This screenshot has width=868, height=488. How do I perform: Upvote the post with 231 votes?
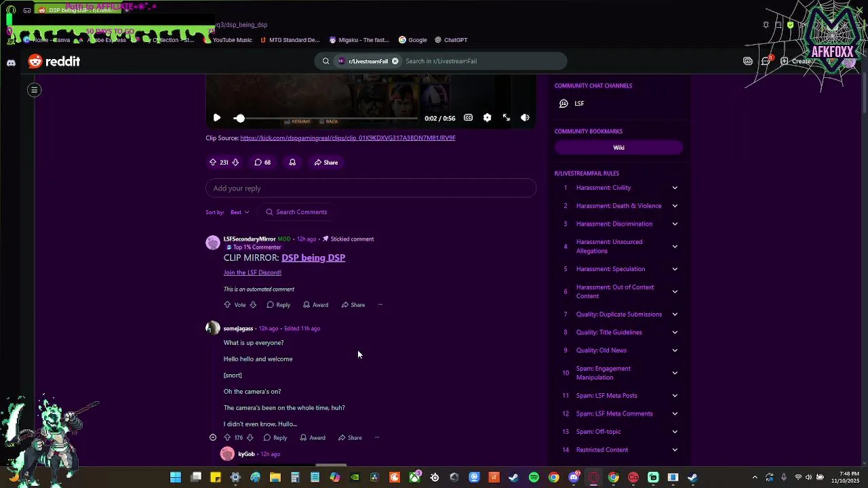(x=213, y=163)
